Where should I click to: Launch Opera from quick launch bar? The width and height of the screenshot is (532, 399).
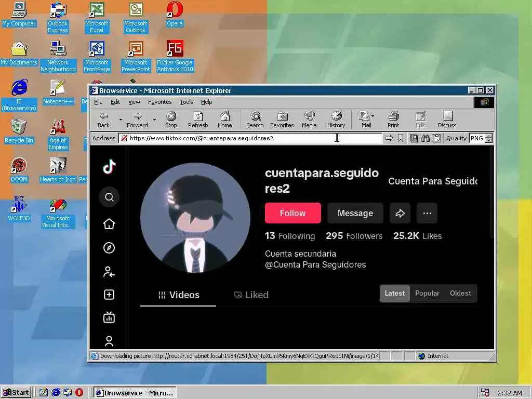click(x=79, y=393)
